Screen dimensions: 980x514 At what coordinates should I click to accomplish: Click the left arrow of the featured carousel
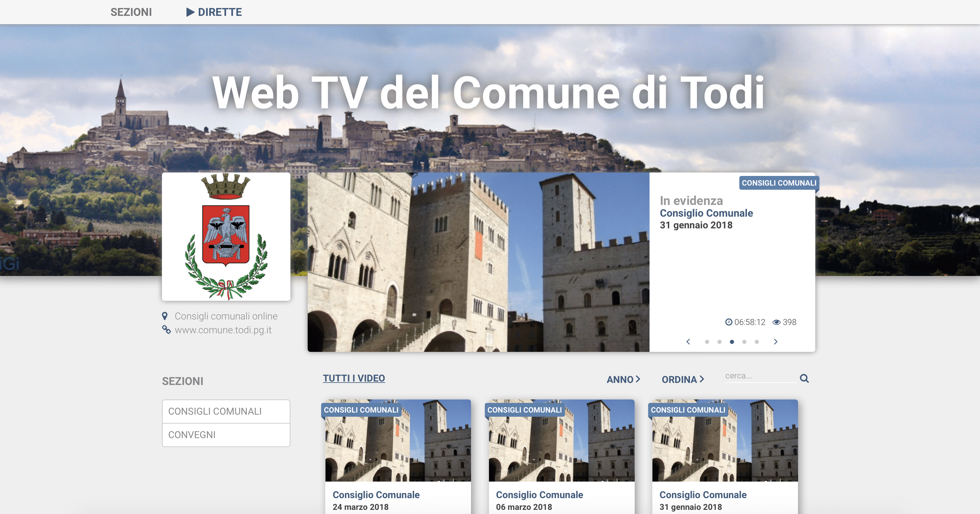688,342
